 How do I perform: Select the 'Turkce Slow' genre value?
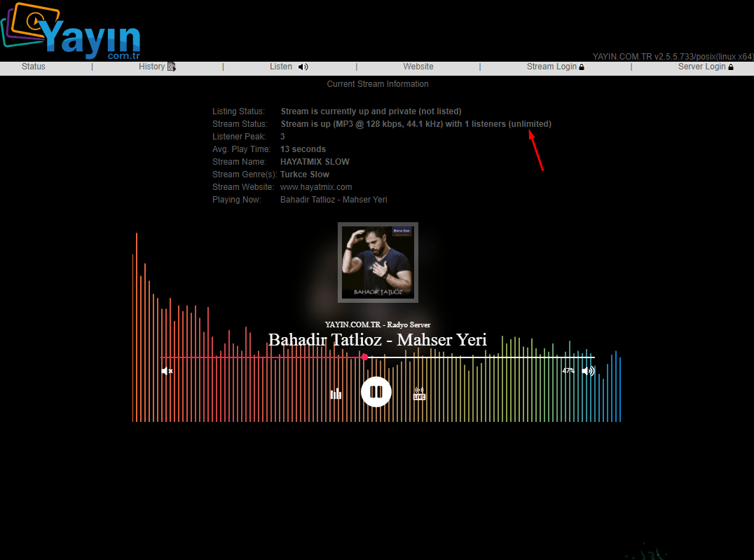(305, 175)
